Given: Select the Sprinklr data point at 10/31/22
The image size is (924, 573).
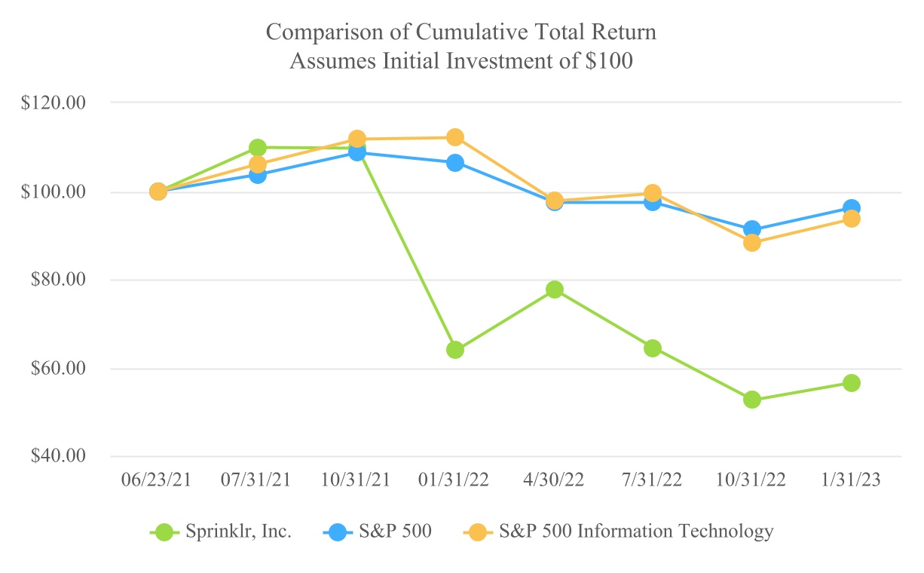Looking at the screenshot, I should 751,400.
